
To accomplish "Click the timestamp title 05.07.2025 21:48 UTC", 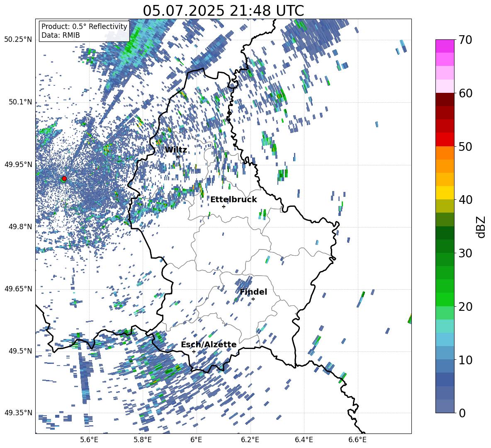I will [x=223, y=11].
